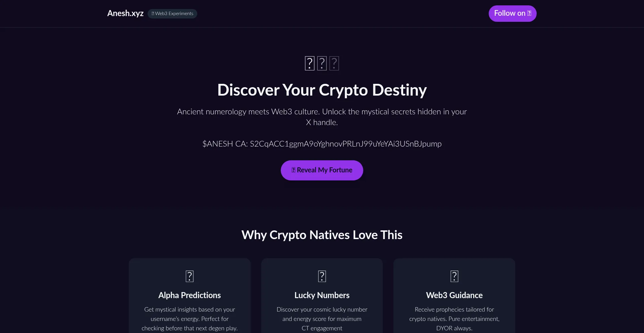Click the Lucky Numbers card icon
Screen dimensions: 644x333
click(x=322, y=276)
